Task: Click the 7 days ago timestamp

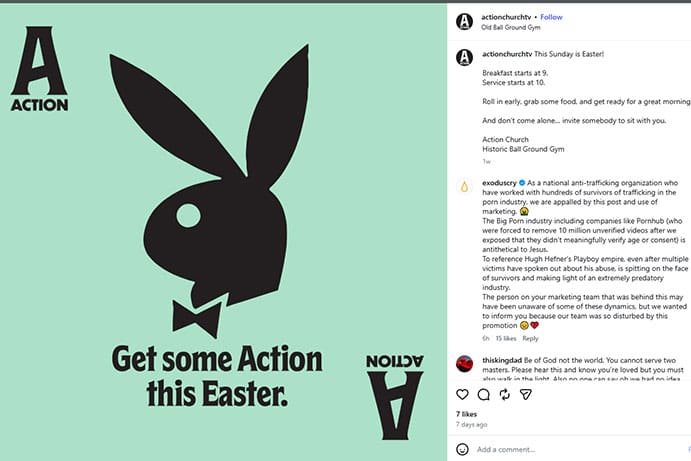Action: (472, 425)
